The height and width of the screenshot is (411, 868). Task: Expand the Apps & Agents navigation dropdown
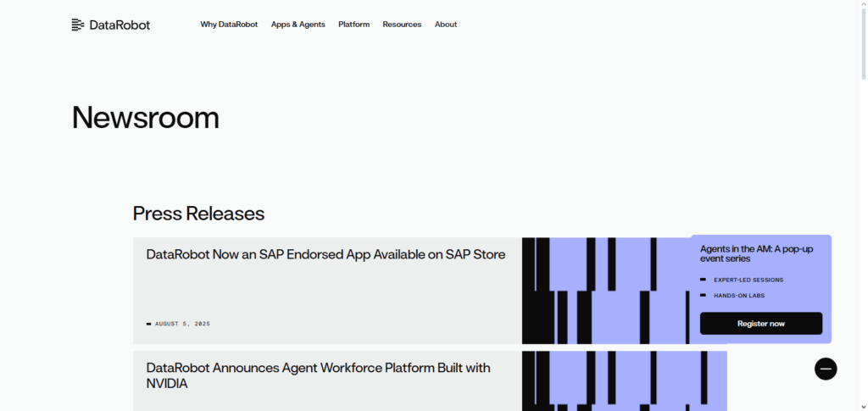[x=298, y=25]
